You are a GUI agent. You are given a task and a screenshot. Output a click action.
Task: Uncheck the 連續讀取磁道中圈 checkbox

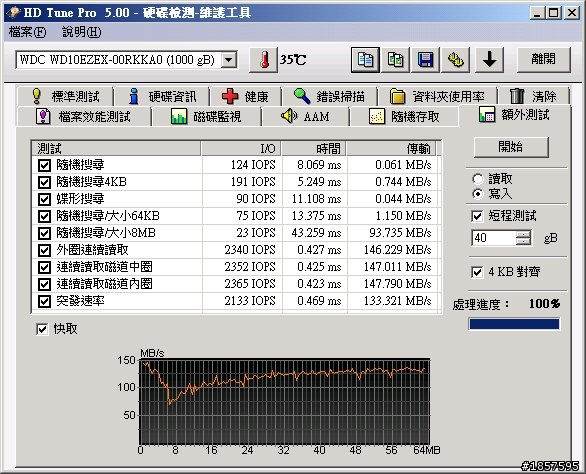pyautogui.click(x=44, y=267)
